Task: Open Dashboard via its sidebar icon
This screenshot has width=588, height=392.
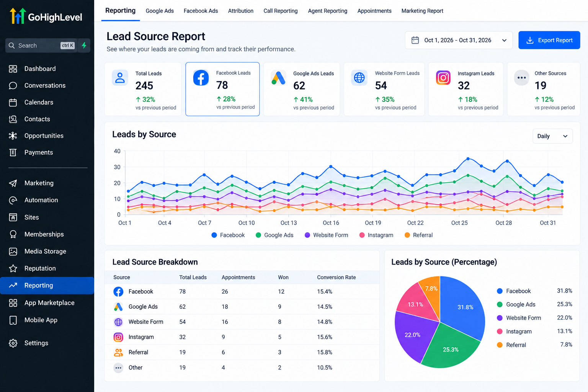Action: (13, 69)
